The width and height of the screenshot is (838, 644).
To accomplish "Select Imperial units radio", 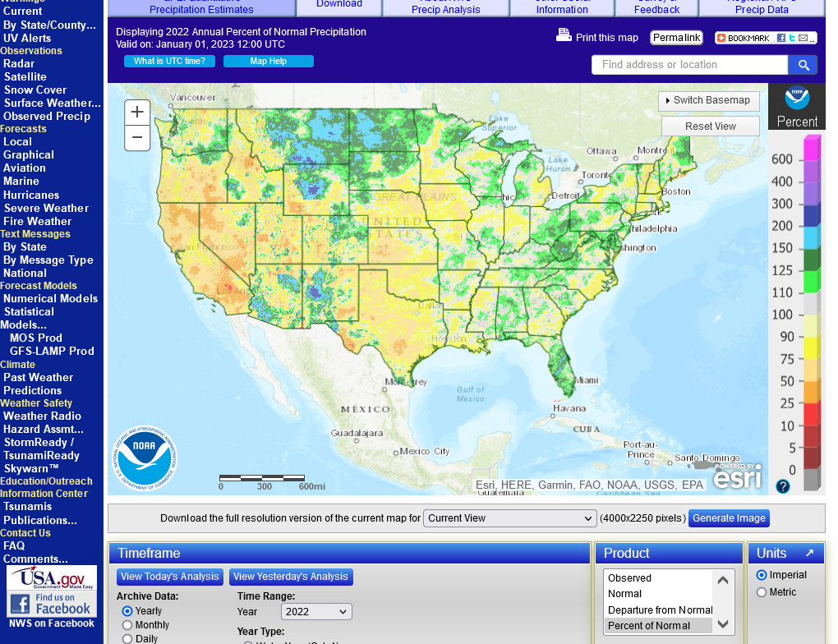I will [x=762, y=575].
